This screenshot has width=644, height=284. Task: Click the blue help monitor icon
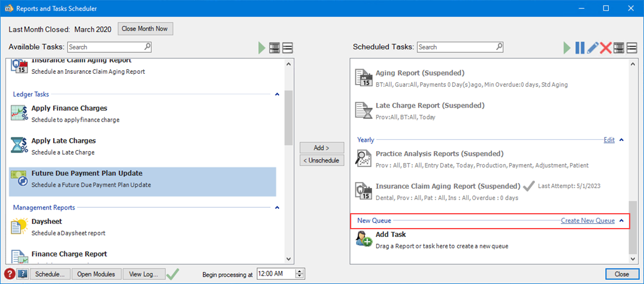pyautogui.click(x=23, y=274)
